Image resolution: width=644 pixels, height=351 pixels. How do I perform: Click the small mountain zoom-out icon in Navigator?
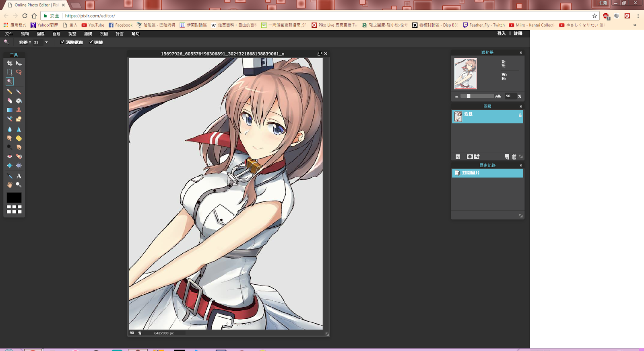(x=456, y=96)
